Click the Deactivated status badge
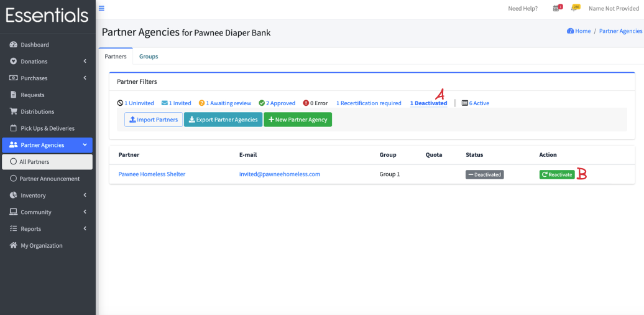 tap(485, 174)
